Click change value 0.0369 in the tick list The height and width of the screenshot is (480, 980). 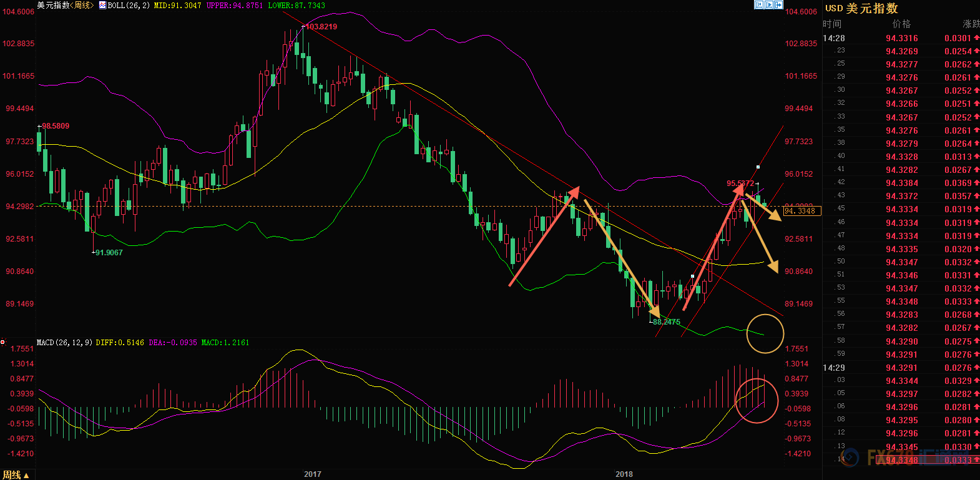click(958, 183)
